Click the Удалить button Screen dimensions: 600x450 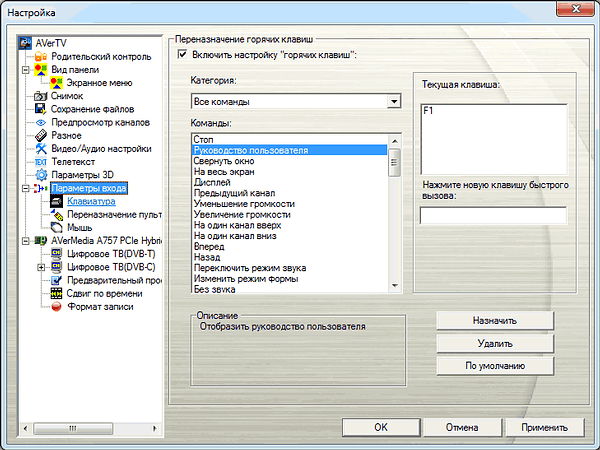tap(495, 343)
